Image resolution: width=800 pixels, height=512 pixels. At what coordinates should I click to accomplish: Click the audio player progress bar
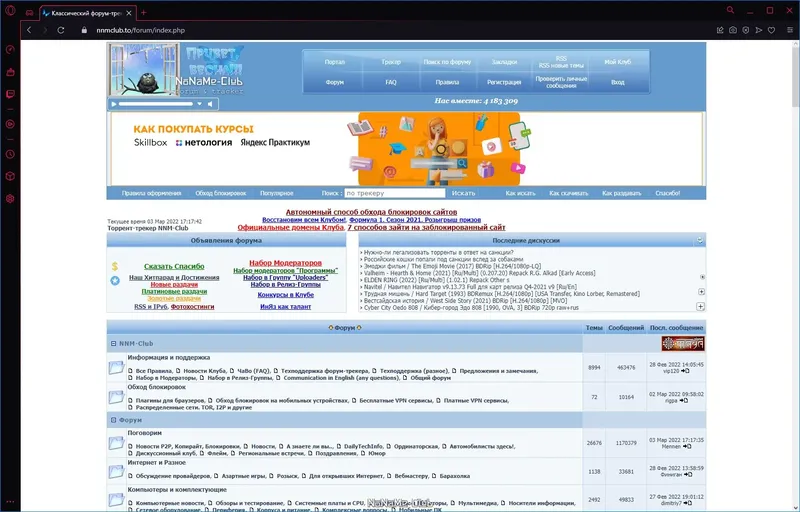tap(156, 104)
